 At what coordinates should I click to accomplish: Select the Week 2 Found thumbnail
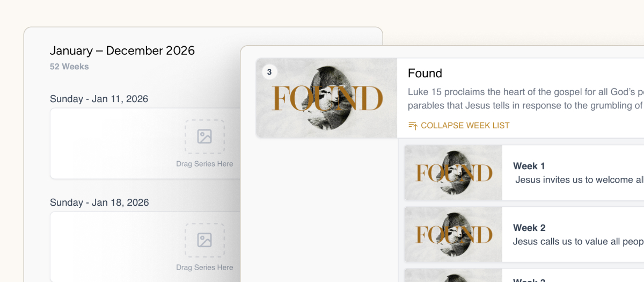click(x=453, y=234)
